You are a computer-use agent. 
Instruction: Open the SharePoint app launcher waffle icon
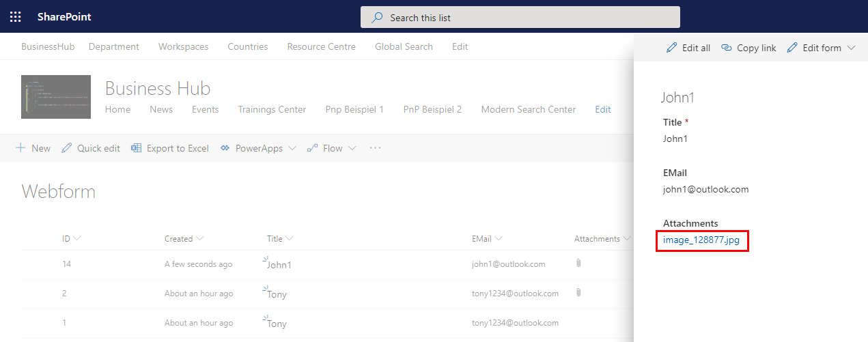click(x=15, y=16)
